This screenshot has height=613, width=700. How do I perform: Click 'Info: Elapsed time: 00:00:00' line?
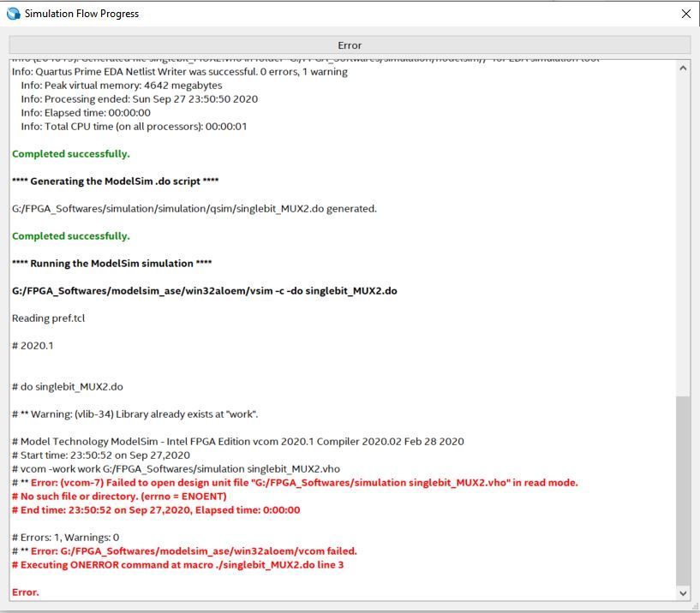pyautogui.click(x=86, y=113)
